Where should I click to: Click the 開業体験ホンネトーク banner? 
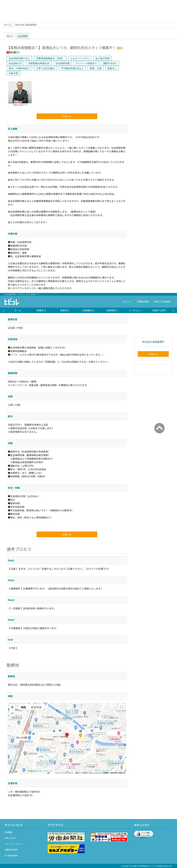109,837
